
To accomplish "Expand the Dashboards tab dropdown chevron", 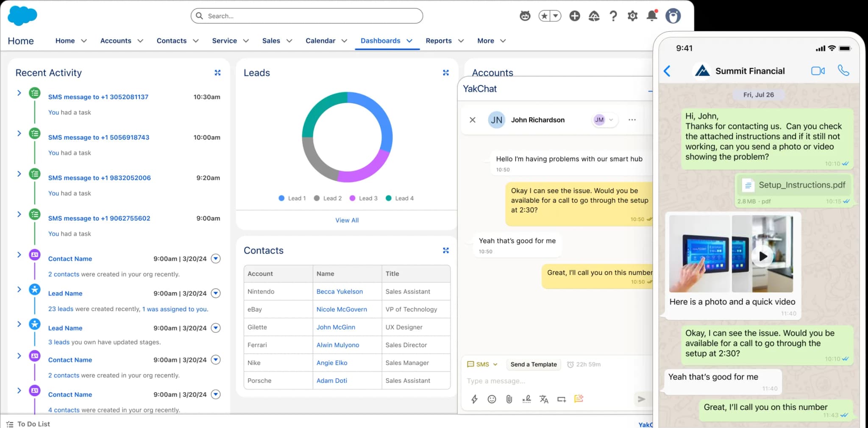I will click(x=409, y=41).
